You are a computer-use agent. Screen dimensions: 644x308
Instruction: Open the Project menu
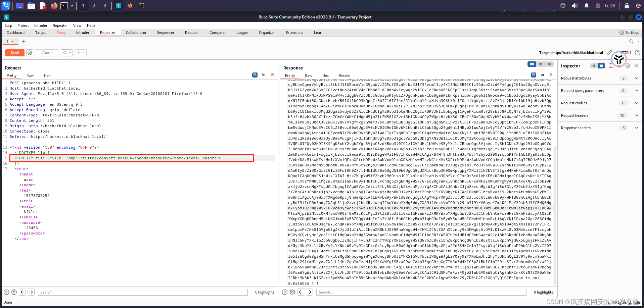coord(23,25)
